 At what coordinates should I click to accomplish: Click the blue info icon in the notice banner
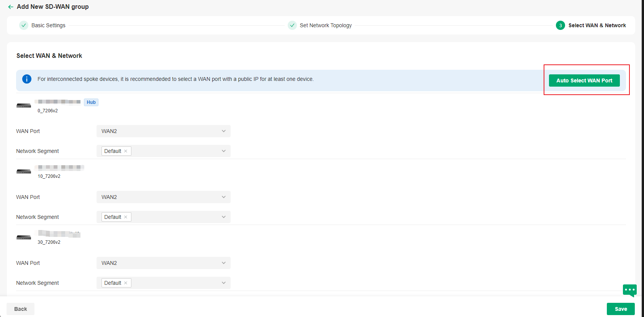pyautogui.click(x=27, y=79)
